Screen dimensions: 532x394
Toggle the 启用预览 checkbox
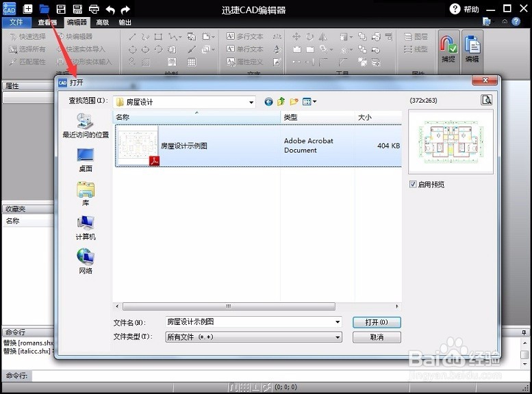[413, 184]
